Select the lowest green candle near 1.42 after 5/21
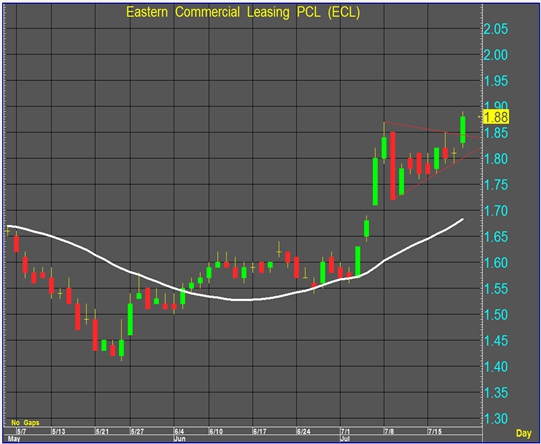 click(121, 348)
